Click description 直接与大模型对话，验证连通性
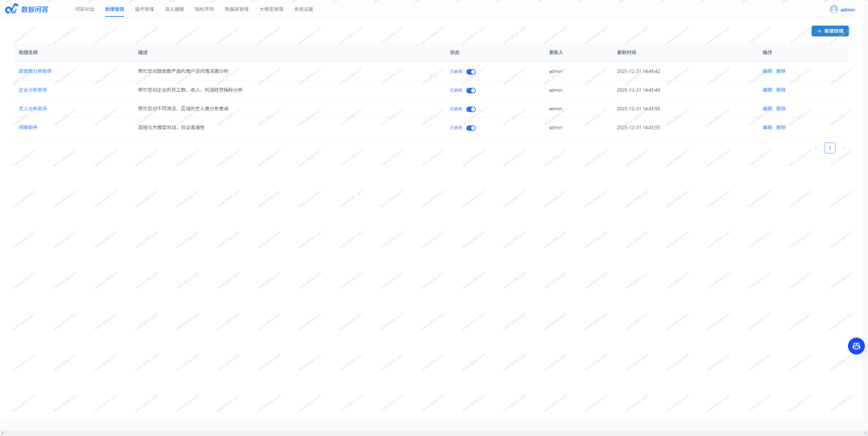This screenshot has height=436, width=868. [171, 127]
